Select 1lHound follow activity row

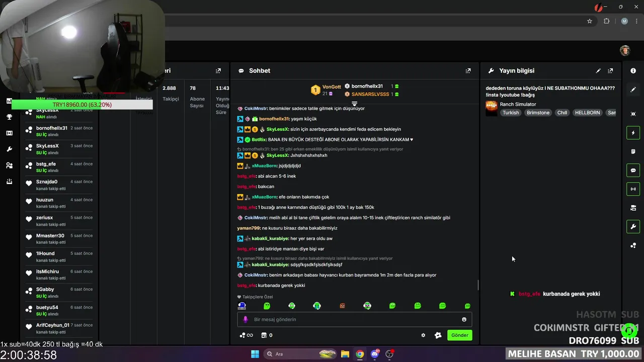point(59,256)
